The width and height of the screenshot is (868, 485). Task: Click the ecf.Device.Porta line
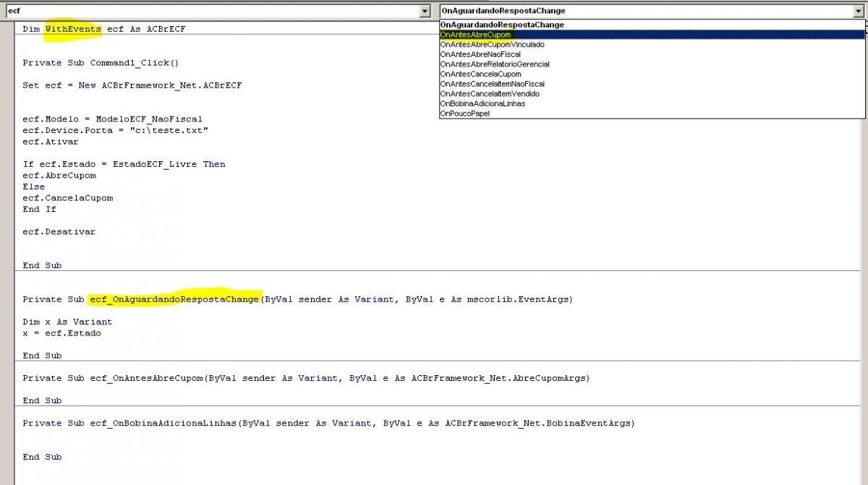coord(116,130)
